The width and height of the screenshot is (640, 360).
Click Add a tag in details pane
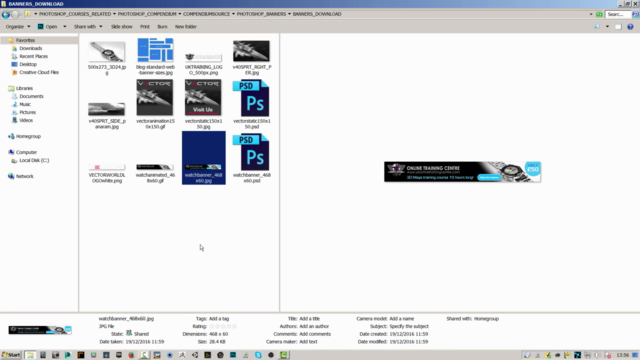pos(219,319)
